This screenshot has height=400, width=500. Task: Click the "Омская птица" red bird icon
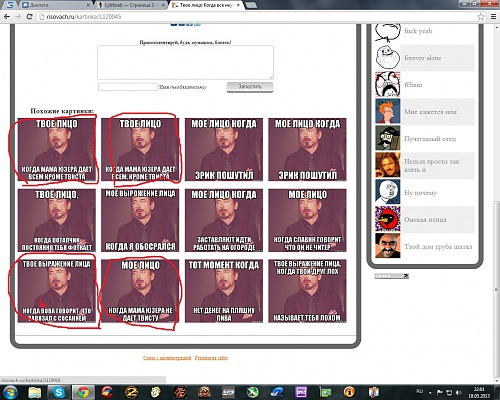coord(388,219)
